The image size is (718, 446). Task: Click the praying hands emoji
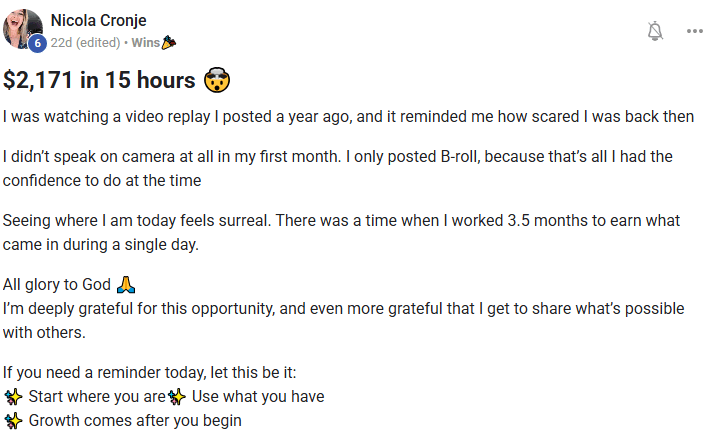pos(125,284)
